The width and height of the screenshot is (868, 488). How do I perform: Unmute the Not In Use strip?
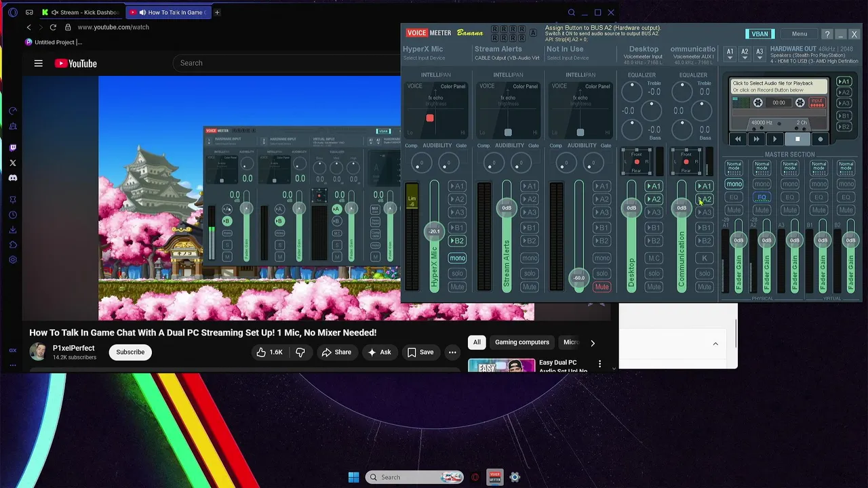click(601, 287)
